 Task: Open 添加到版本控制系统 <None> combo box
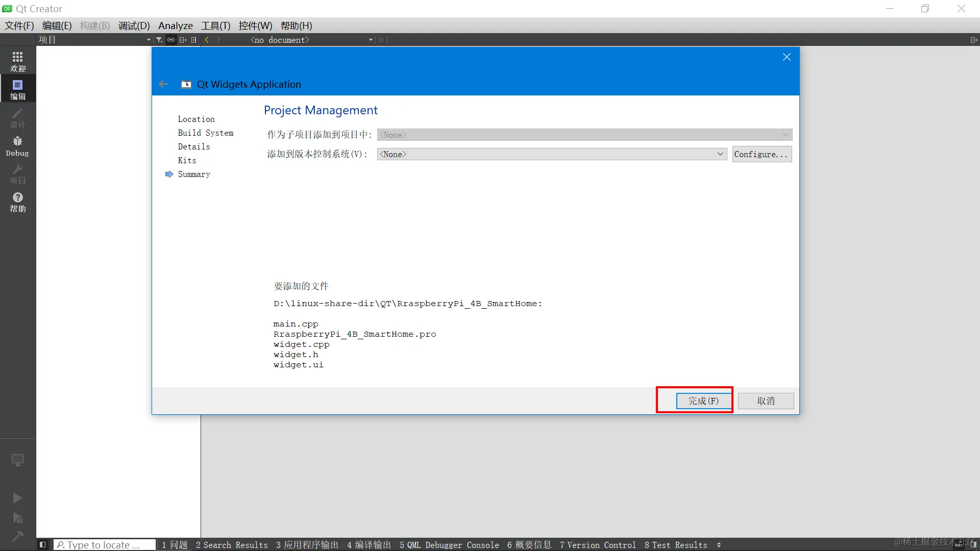(x=552, y=154)
